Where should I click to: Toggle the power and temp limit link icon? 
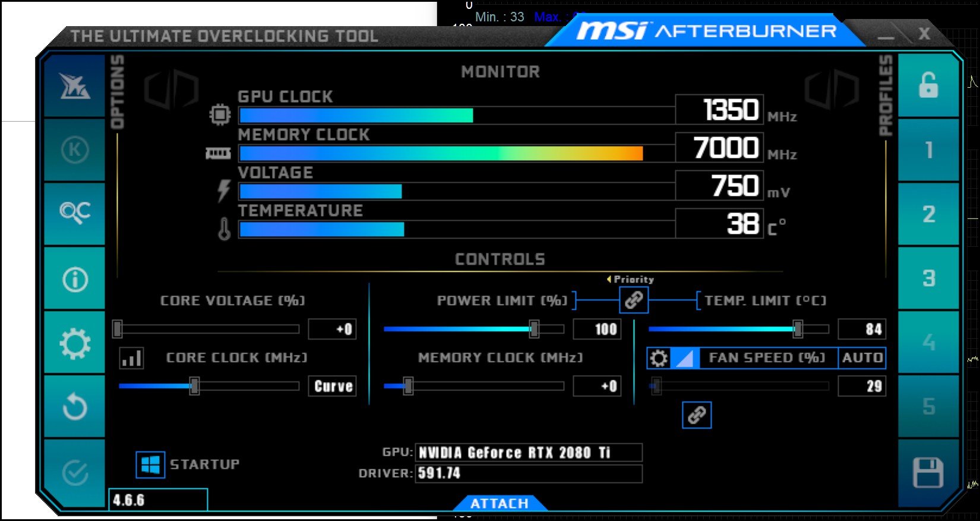pyautogui.click(x=634, y=300)
